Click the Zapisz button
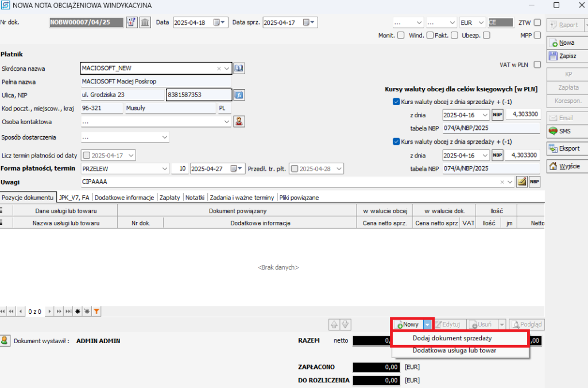This screenshot has width=588, height=388. click(567, 56)
